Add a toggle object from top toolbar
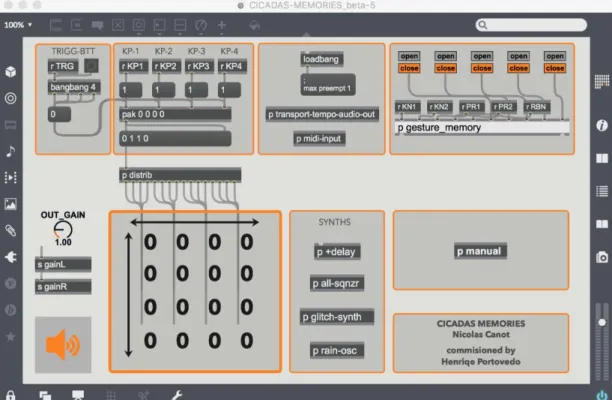Screen dimensions: 612x400 pyautogui.click(x=118, y=25)
